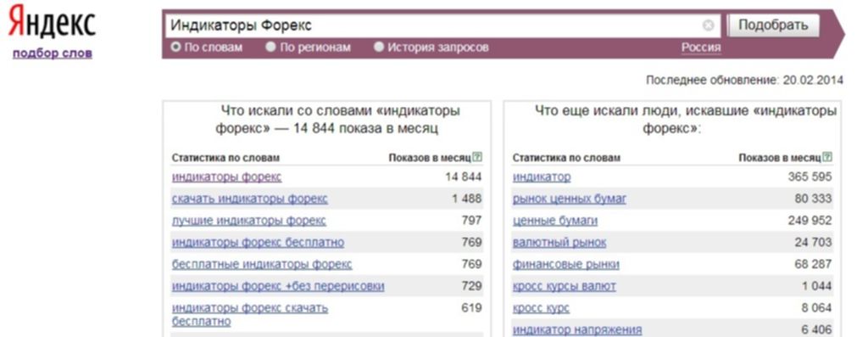Open 'индикаторы форекс бесплатно' link

258,242
